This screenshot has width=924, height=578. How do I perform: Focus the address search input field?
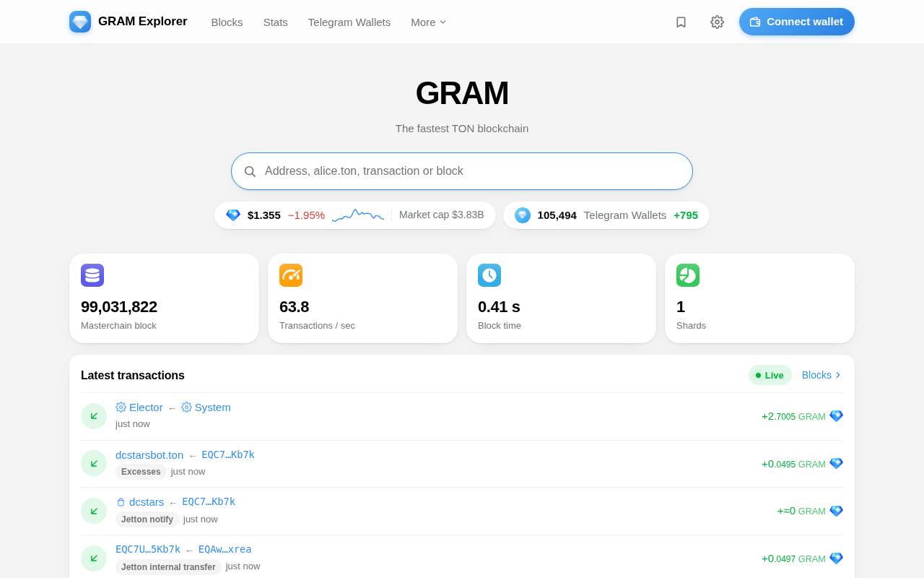click(x=462, y=171)
